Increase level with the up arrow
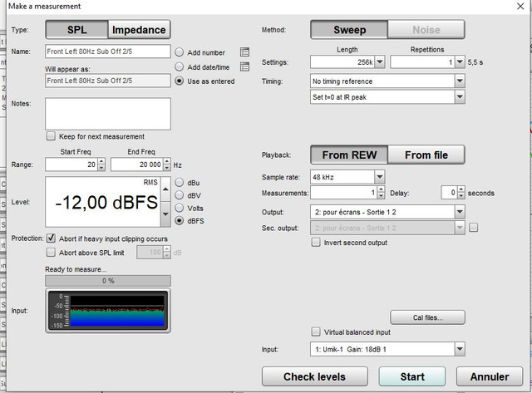The height and width of the screenshot is (393, 532). click(165, 189)
